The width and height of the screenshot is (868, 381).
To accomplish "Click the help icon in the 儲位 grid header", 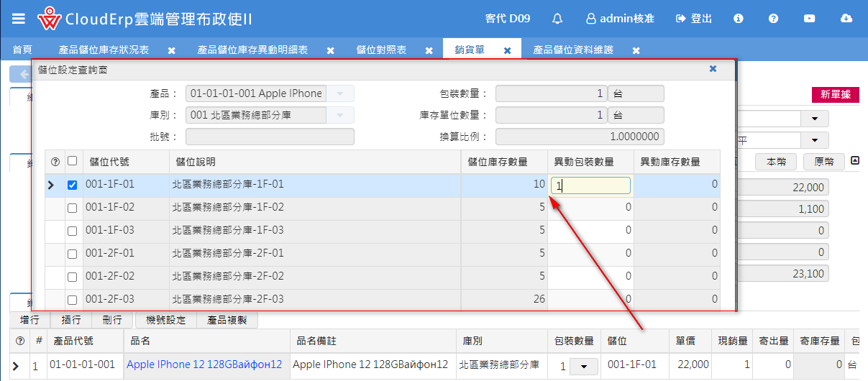I will coord(55,162).
